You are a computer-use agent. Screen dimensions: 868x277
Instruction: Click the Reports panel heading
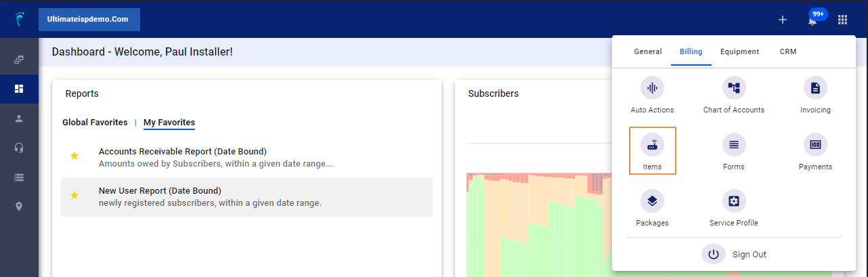82,93
